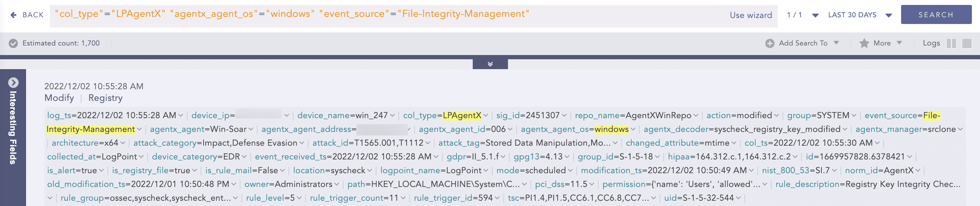Click the star icon beside More
Image resolution: width=980 pixels, height=206 pixels.
tap(864, 43)
